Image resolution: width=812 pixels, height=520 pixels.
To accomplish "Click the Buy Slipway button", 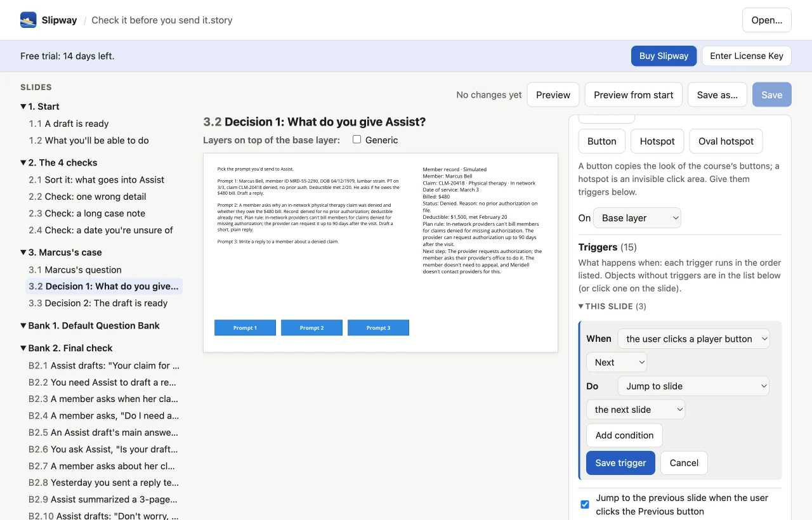I will point(664,56).
